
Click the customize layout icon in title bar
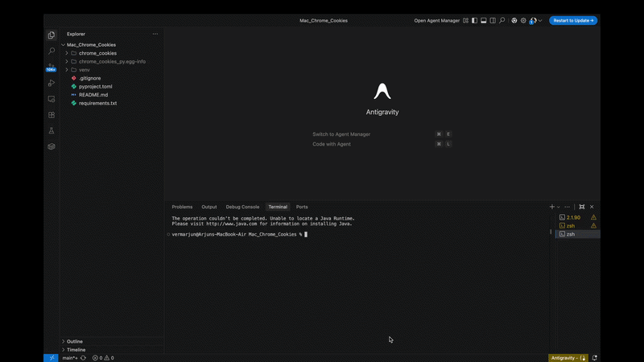[465, 21]
